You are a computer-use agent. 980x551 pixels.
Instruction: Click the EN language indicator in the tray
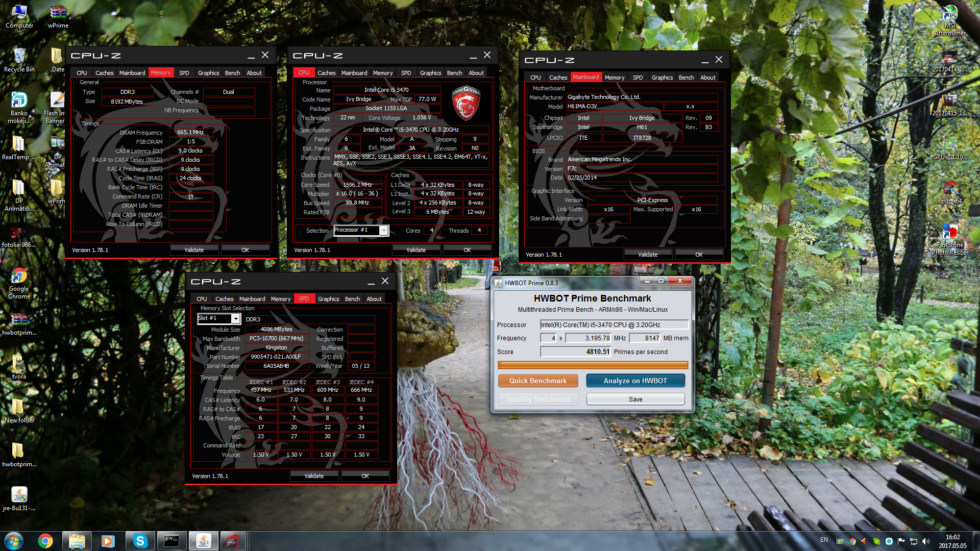tap(824, 540)
